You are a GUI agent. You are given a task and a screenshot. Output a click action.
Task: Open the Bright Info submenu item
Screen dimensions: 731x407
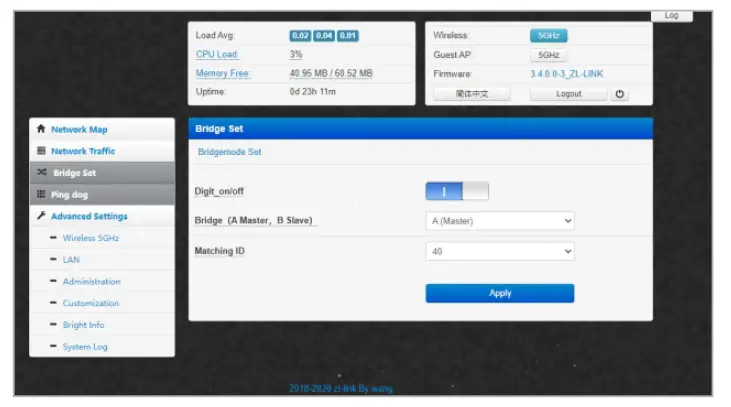pyautogui.click(x=83, y=324)
